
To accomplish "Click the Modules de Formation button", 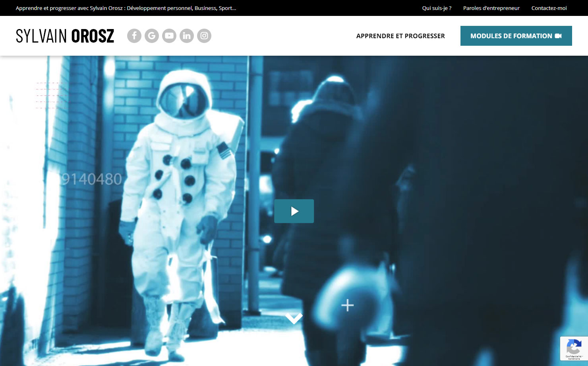I will (516, 36).
